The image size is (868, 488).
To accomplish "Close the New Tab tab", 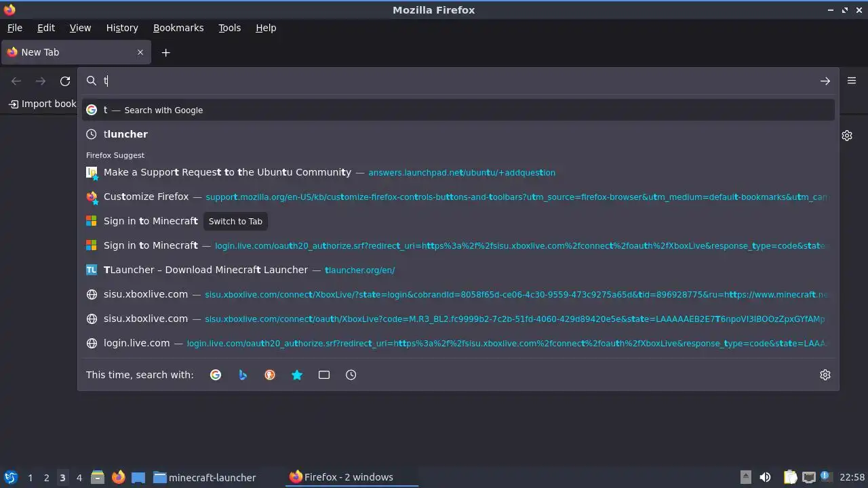I will click(140, 52).
